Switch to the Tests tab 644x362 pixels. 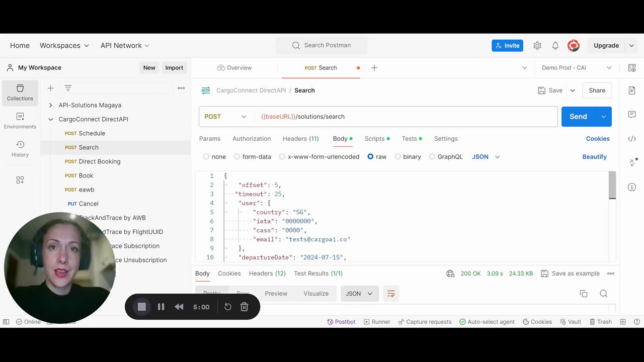[412, 139]
